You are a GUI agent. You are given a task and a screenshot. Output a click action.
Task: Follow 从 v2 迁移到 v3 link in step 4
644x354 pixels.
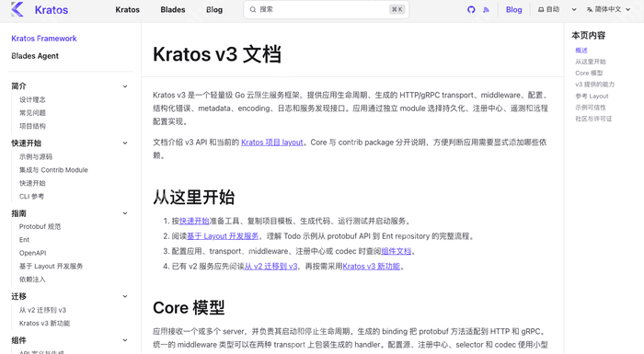point(270,266)
